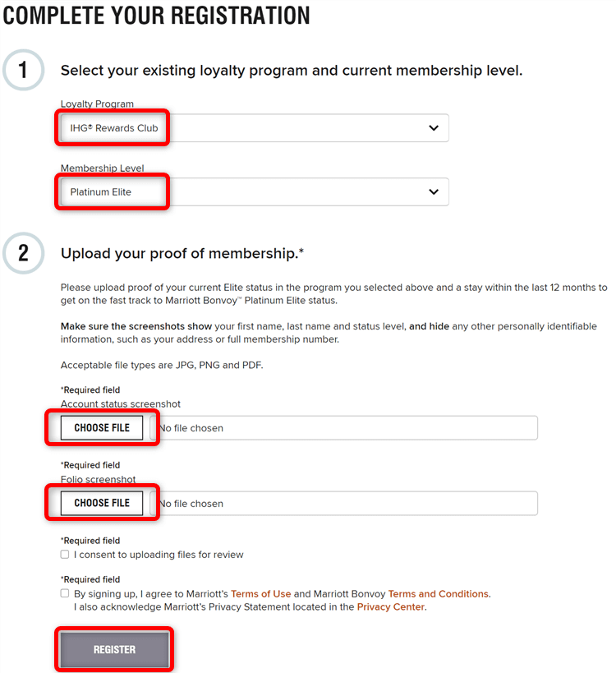Click the Membership Level dropdown chevron arrow
This screenshot has height=673, width=616.
pos(434,191)
